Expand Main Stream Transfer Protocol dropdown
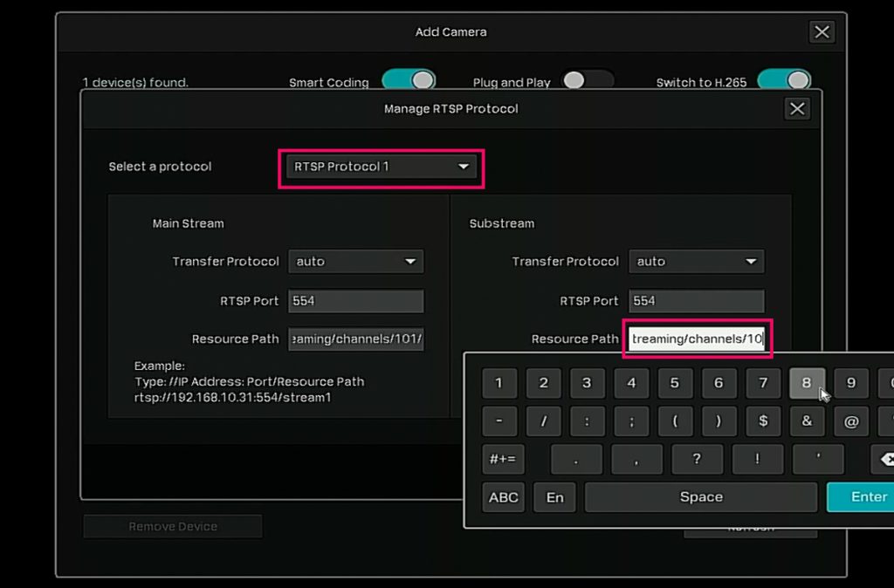The height and width of the screenshot is (588, 894). [355, 262]
